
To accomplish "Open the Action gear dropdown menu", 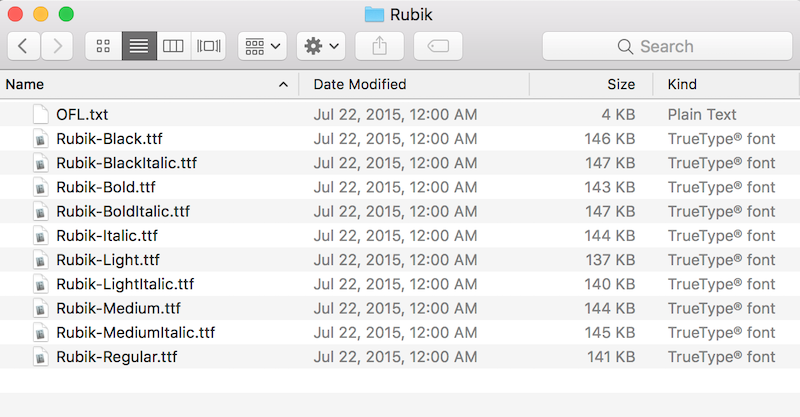I will click(321, 46).
